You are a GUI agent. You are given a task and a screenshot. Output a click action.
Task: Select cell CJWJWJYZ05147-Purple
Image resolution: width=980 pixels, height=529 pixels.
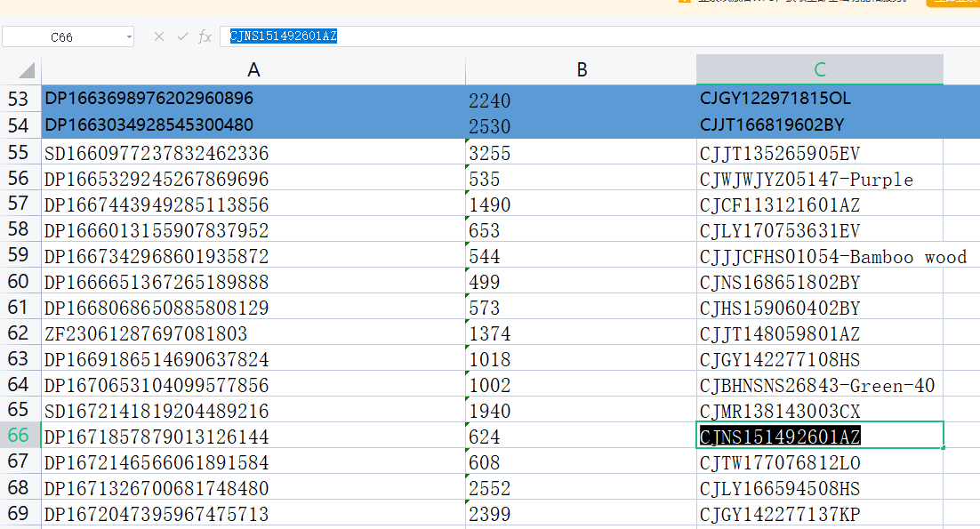806,180
